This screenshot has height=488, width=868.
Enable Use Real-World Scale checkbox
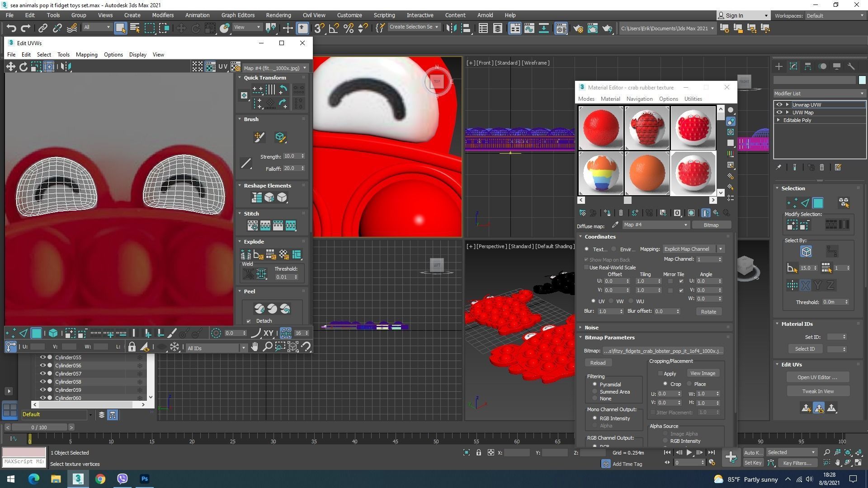pyautogui.click(x=586, y=267)
